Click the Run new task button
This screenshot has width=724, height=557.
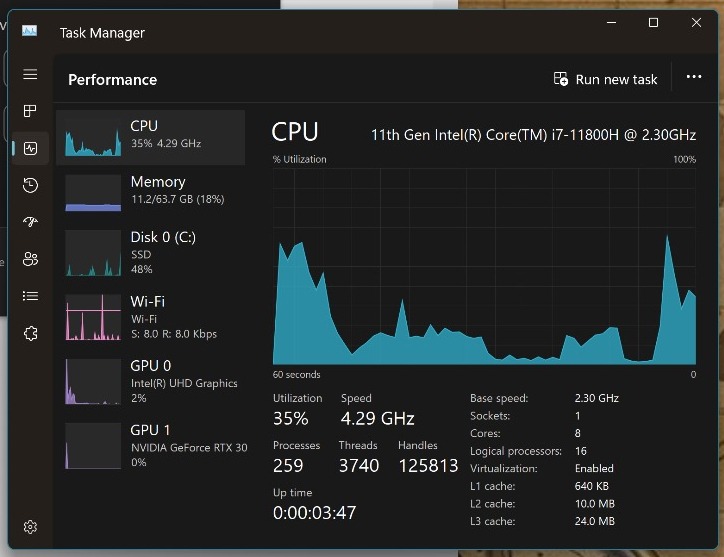click(606, 79)
